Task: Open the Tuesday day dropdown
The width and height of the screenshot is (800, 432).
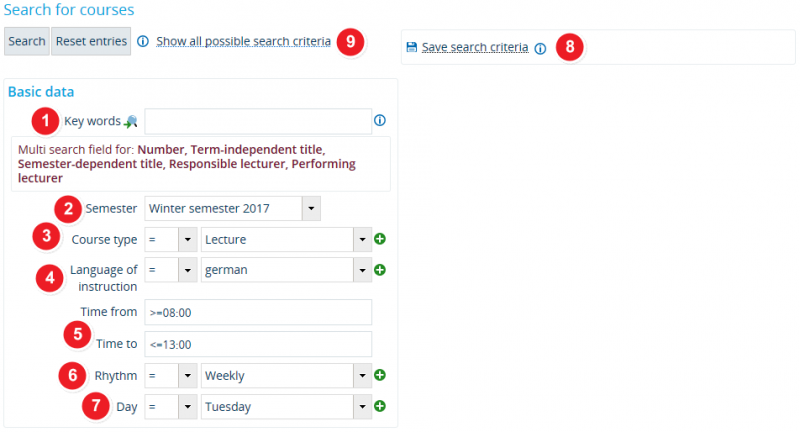Action: point(362,407)
